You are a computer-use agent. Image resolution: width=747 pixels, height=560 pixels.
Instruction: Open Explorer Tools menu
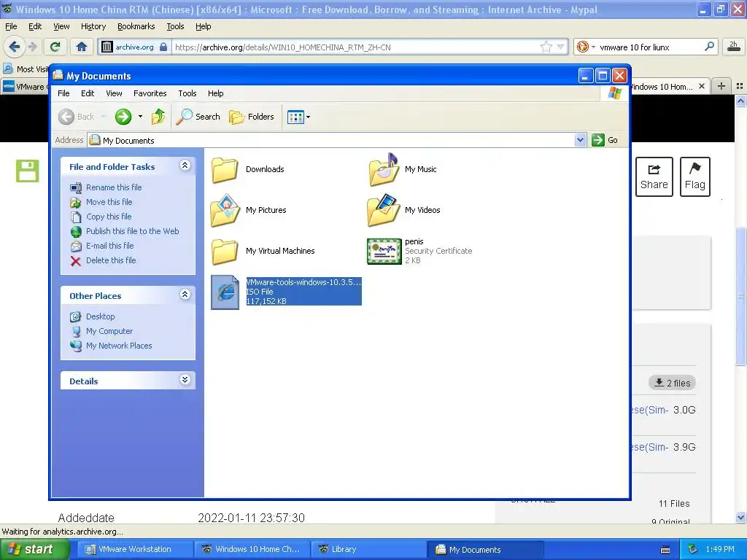tap(187, 93)
